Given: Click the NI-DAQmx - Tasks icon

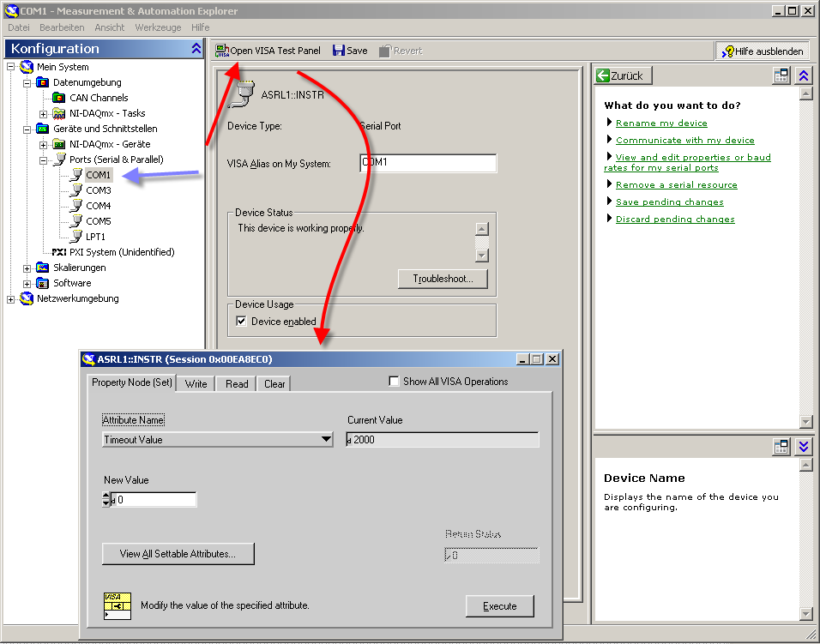Looking at the screenshot, I should click(59, 113).
